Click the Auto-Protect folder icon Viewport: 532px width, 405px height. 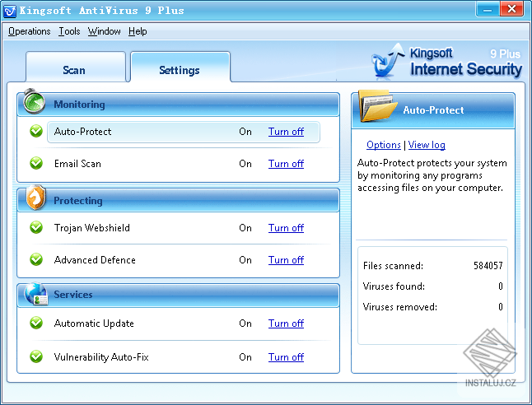[378, 106]
